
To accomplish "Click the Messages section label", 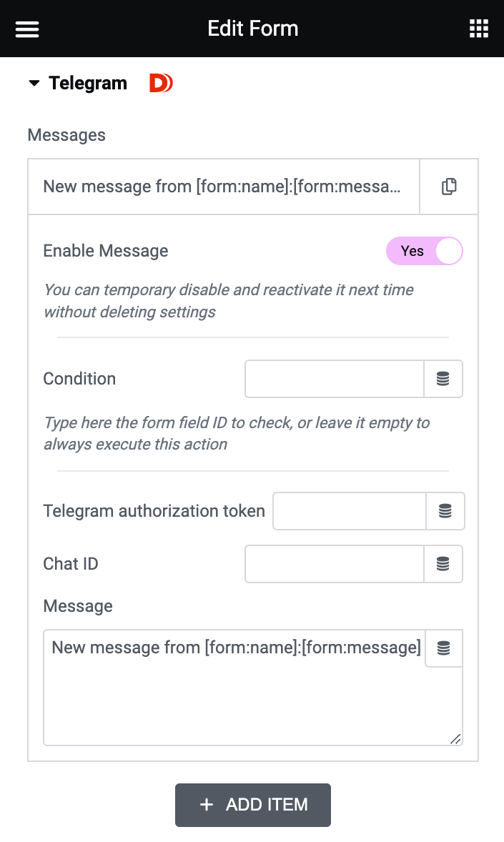I will 66,135.
